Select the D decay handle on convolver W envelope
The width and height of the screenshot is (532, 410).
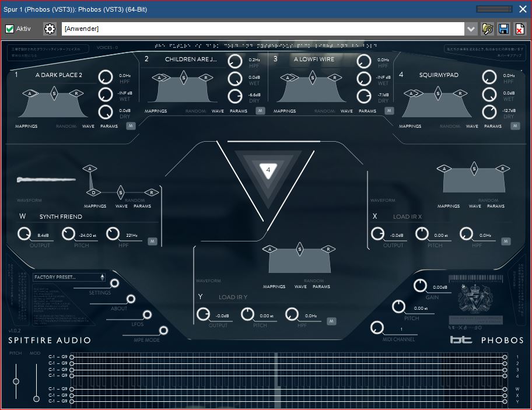(x=93, y=192)
